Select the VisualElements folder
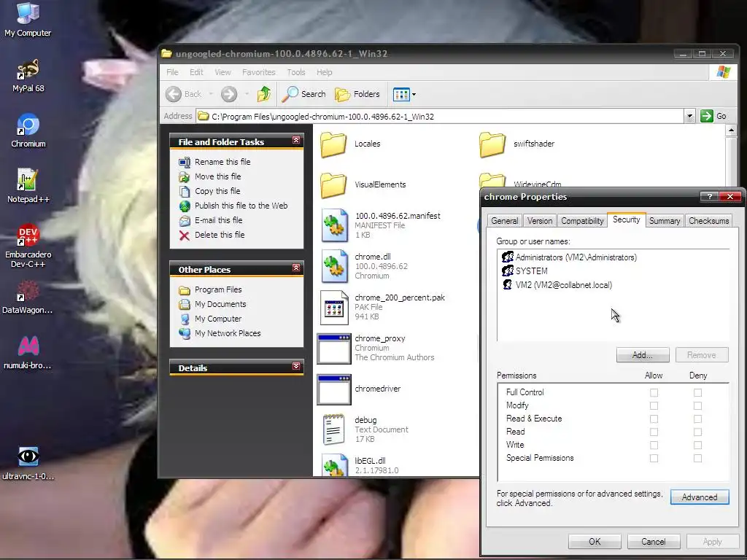Viewport: 747px width, 560px height. coord(363,184)
